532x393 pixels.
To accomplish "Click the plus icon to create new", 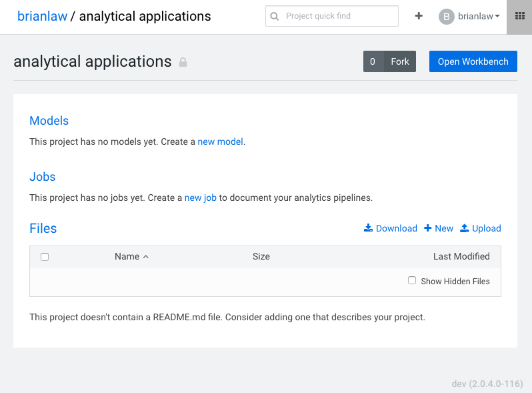I will tap(419, 15).
